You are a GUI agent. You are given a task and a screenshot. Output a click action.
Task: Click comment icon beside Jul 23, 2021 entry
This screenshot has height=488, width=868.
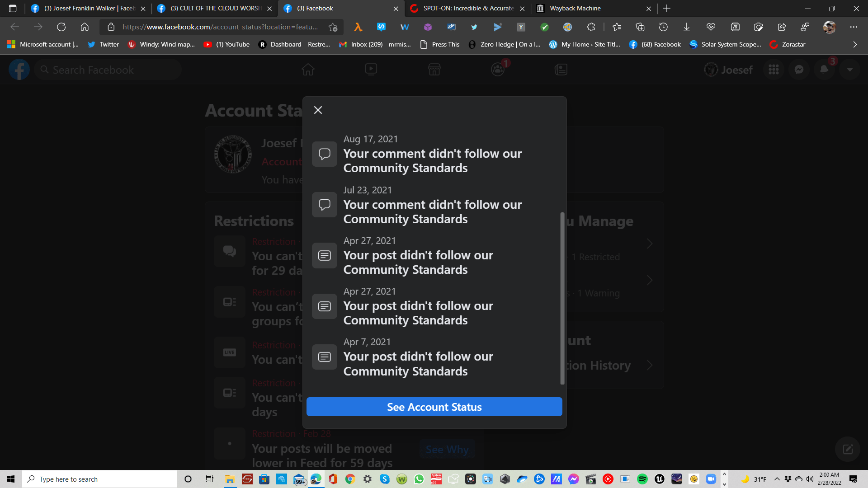[325, 205]
